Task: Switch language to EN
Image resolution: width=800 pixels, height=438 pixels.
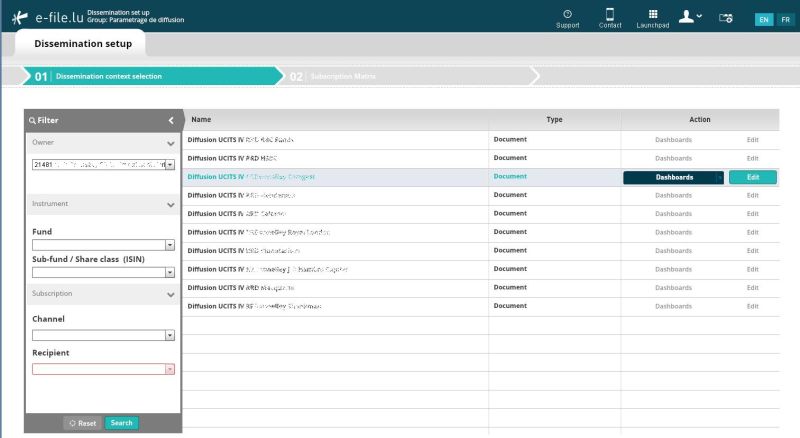Action: (x=763, y=19)
